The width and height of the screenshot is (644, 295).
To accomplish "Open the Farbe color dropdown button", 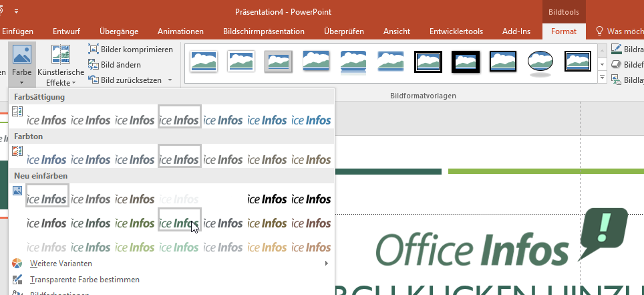I will (x=22, y=64).
